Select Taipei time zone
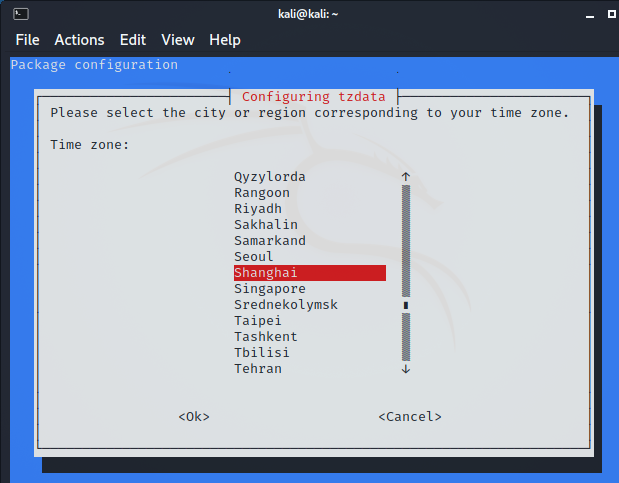619x483 pixels. (x=310, y=321)
